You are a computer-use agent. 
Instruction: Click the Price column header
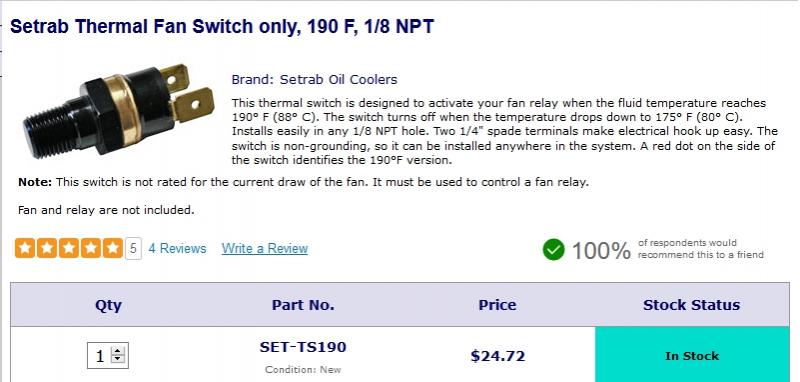coord(497,305)
